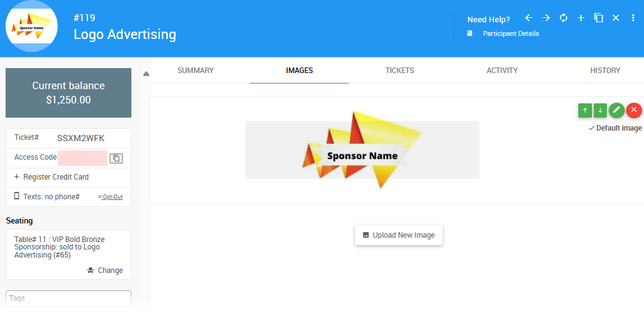Viewport: 644px width, 312px height.
Task: Click Upload New Image button
Action: click(x=399, y=235)
